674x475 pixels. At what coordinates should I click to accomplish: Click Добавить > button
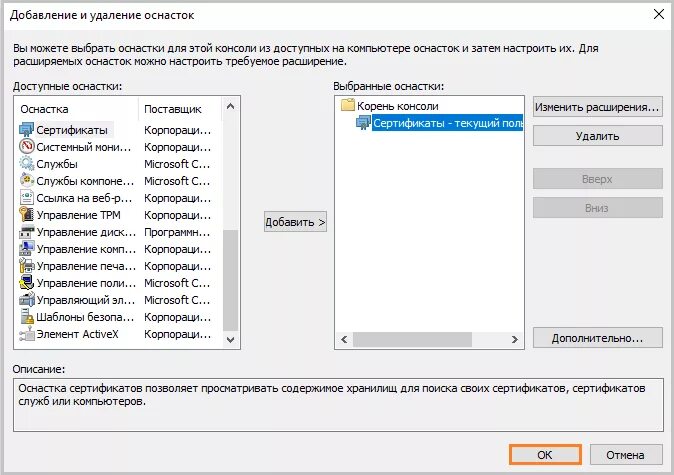pos(295,222)
